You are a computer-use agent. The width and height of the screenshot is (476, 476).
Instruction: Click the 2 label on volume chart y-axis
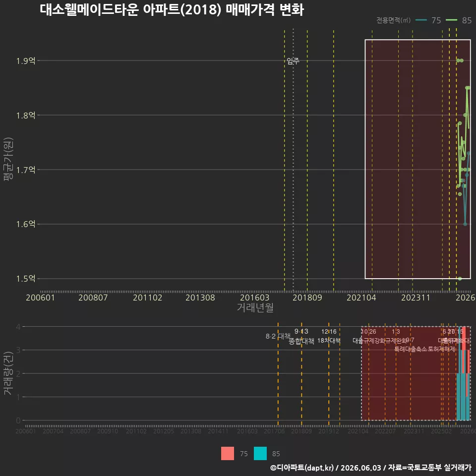click(x=18, y=373)
